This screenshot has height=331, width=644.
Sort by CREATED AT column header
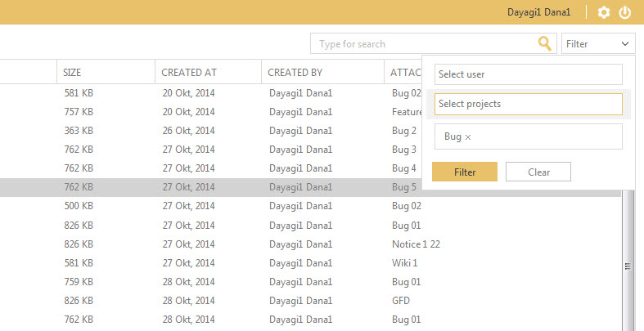point(187,73)
